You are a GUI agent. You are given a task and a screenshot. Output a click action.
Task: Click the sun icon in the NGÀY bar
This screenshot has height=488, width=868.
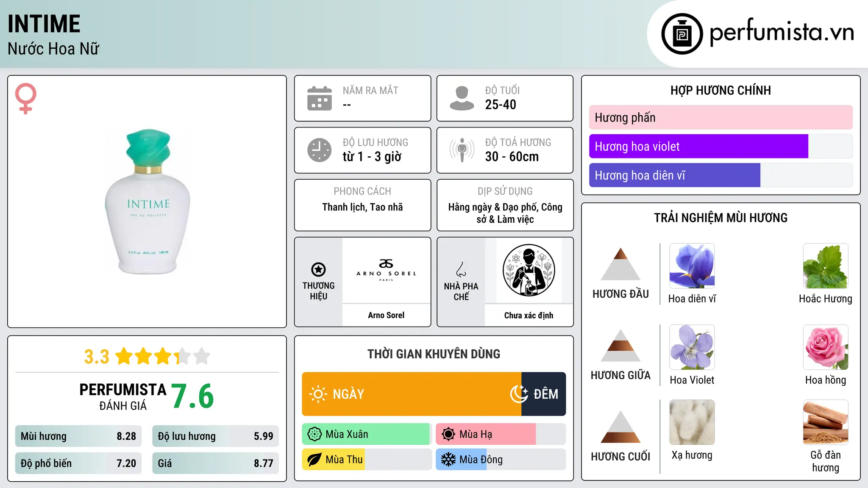click(x=318, y=394)
